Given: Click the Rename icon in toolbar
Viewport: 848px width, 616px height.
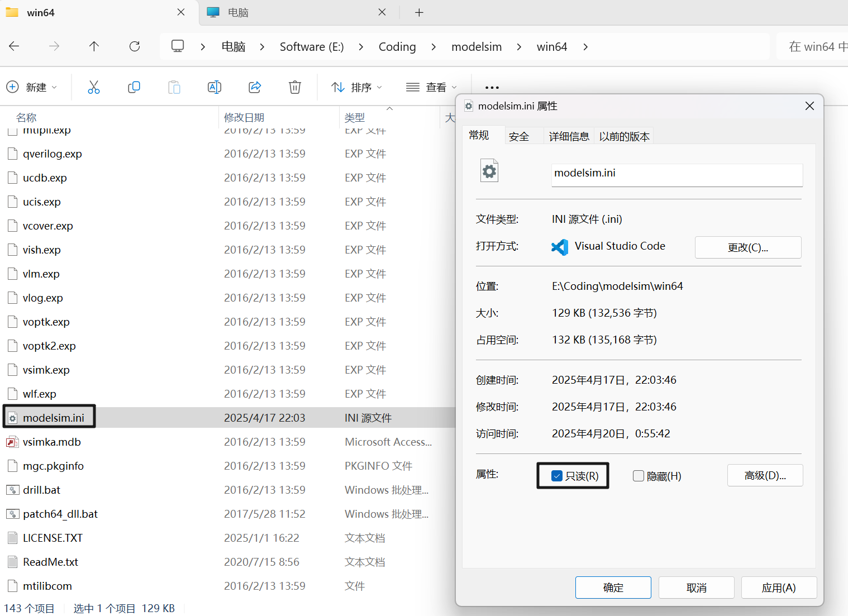Looking at the screenshot, I should [x=215, y=87].
